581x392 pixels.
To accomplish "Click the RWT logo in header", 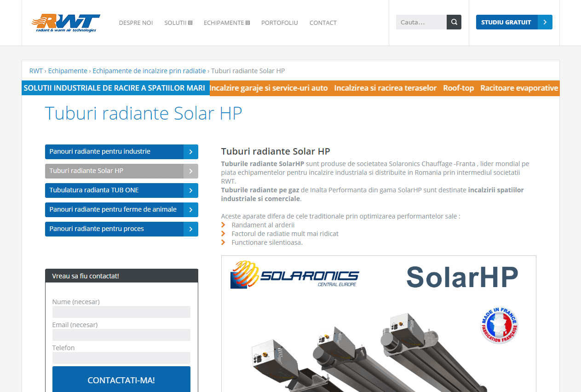I will 65,23.
